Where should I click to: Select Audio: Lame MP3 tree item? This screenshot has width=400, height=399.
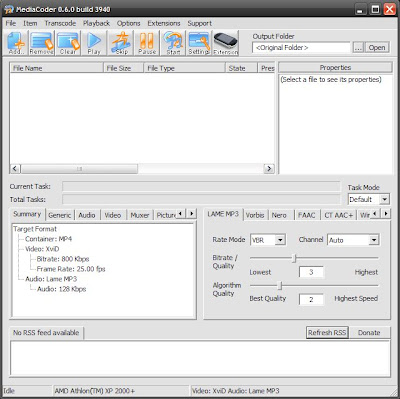(51, 279)
